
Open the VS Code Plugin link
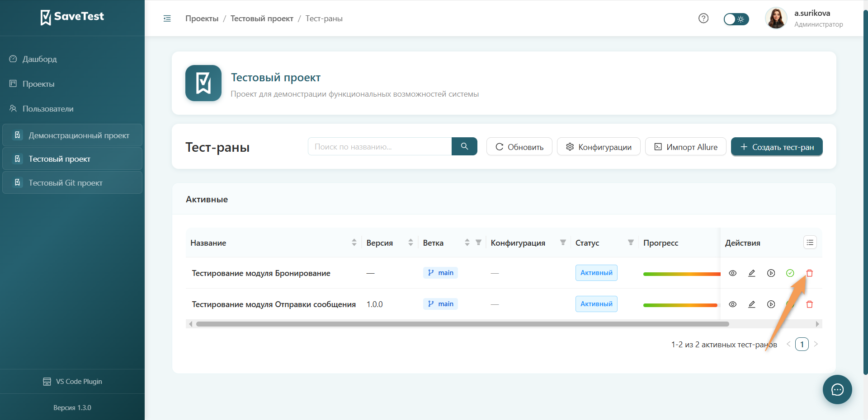(x=72, y=382)
